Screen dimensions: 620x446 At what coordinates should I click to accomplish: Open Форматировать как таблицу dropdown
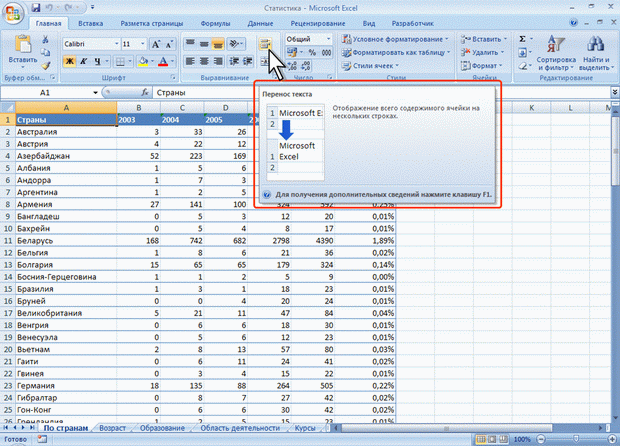coord(396,52)
